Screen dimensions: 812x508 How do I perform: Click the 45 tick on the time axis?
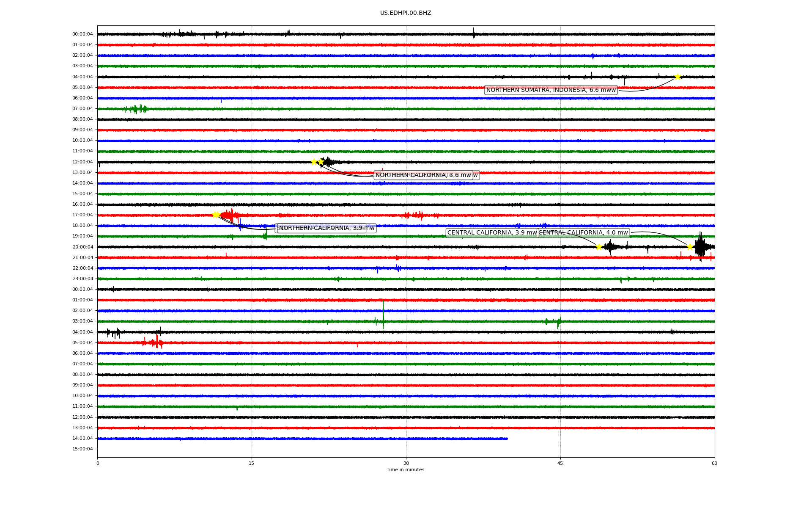tap(560, 463)
